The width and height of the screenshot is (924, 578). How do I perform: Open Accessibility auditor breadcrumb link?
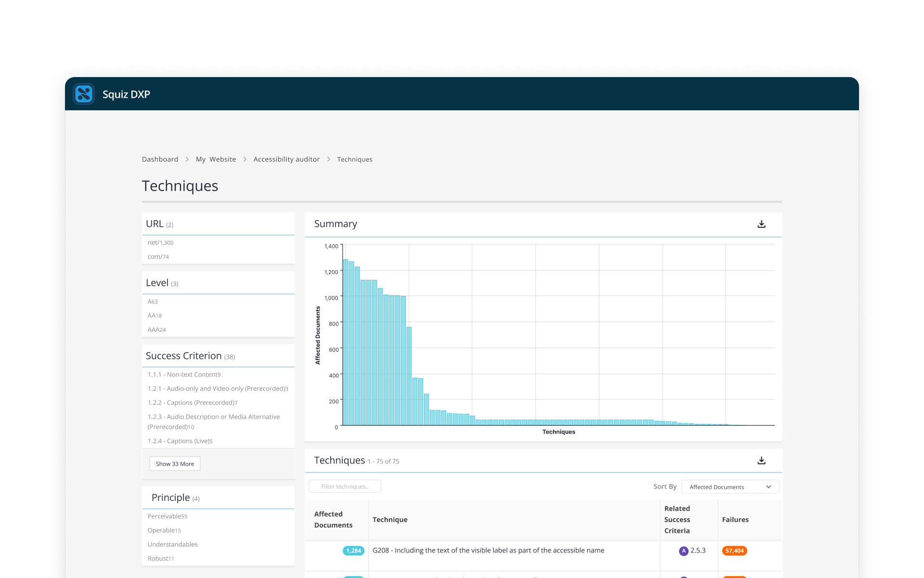coord(286,159)
